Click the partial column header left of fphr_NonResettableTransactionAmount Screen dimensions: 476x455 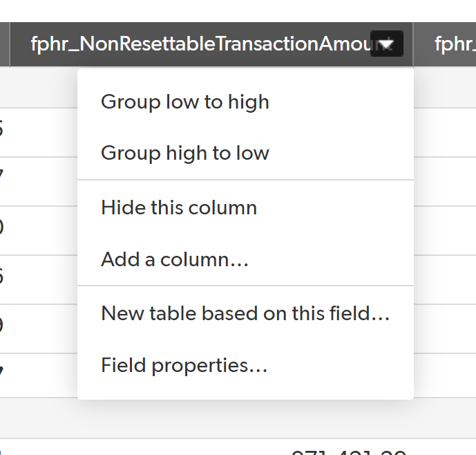pos(5,44)
